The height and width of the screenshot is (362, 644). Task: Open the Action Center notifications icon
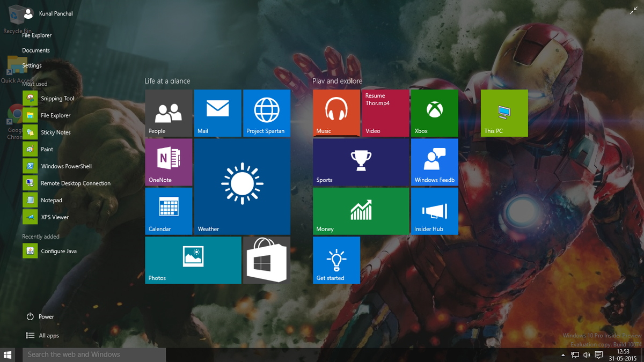tap(599, 355)
